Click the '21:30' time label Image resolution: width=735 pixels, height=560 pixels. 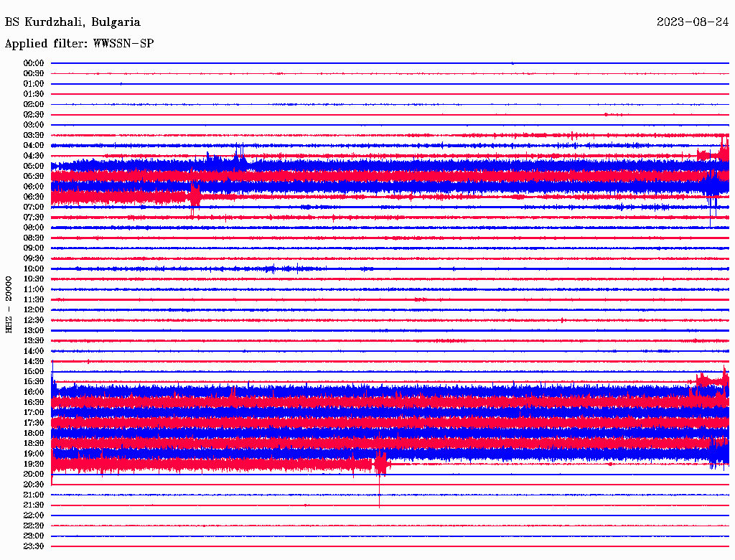pos(34,505)
